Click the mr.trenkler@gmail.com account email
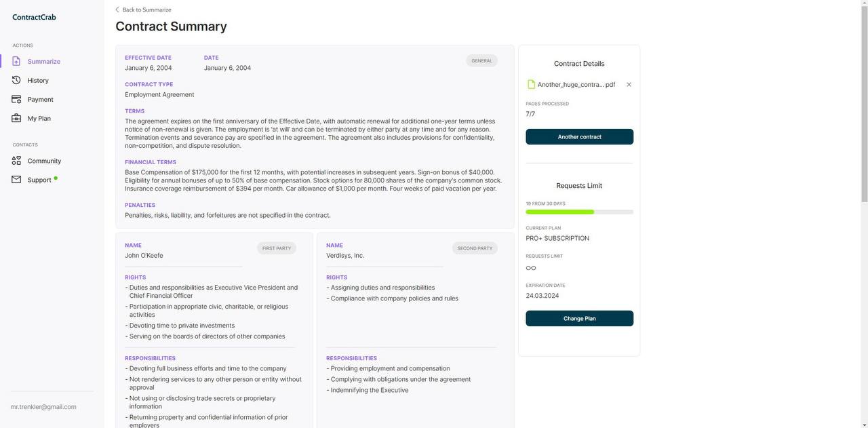868x428 pixels. click(43, 407)
